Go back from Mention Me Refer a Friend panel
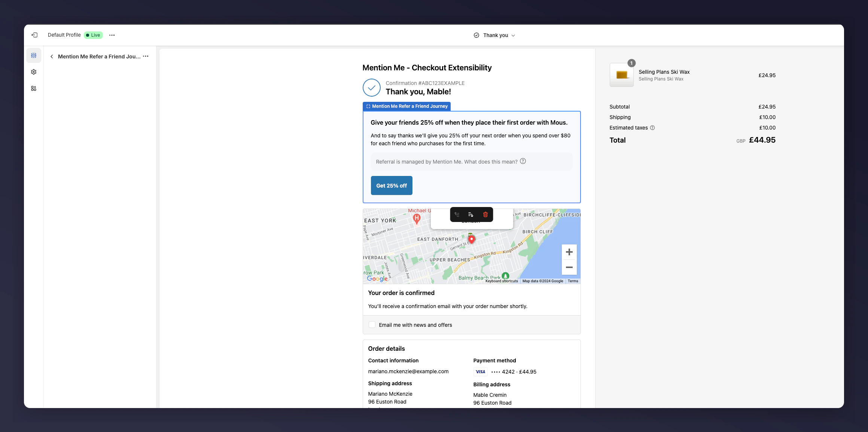Image resolution: width=868 pixels, height=432 pixels. pyautogui.click(x=52, y=57)
